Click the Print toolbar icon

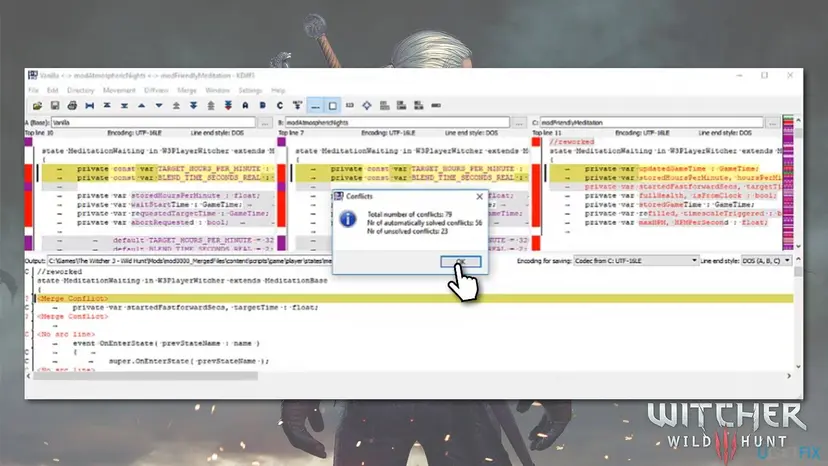(x=72, y=106)
